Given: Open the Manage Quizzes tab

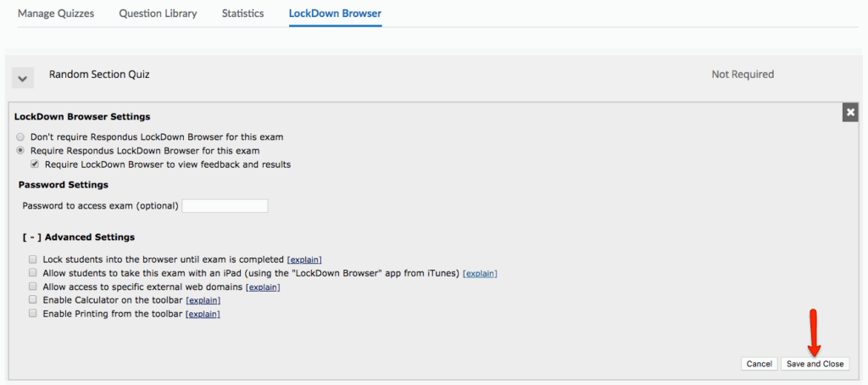Looking at the screenshot, I should [x=56, y=14].
